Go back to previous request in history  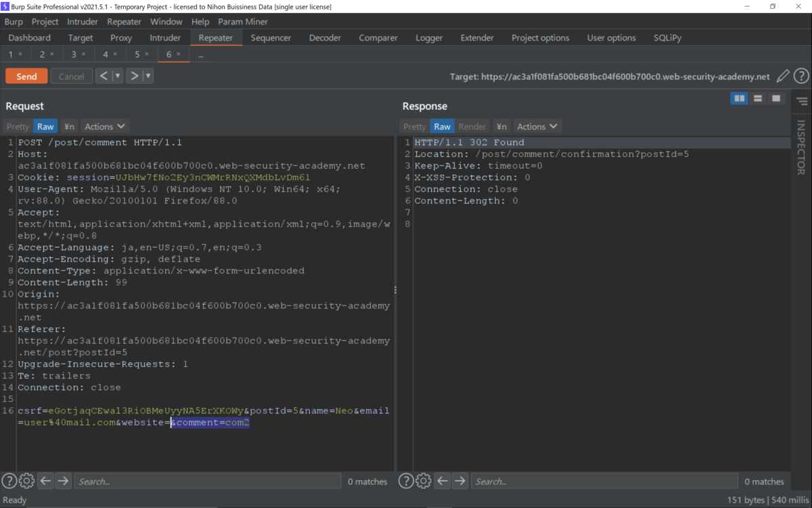coord(104,76)
